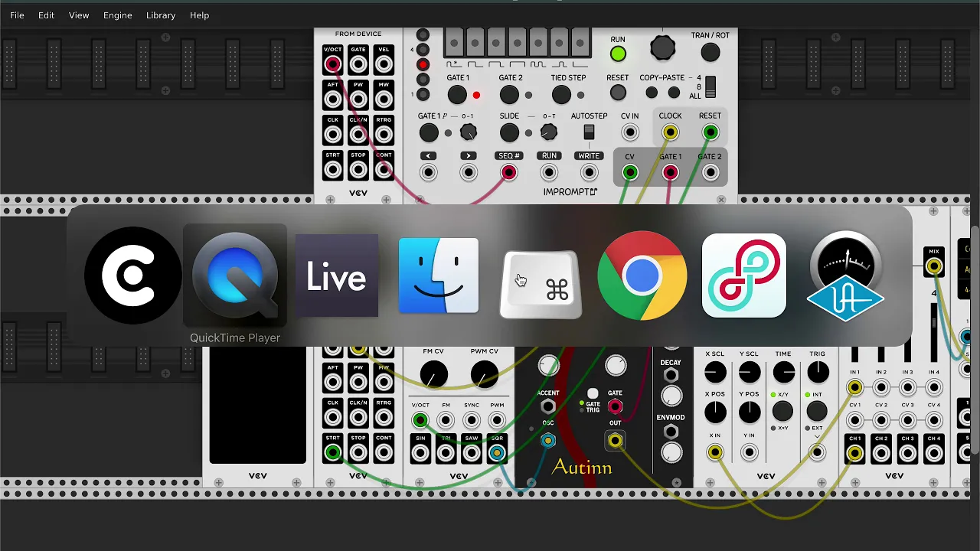980x551 pixels.
Task: Click the GATE jack under FROM DEVICE
Action: [x=358, y=64]
